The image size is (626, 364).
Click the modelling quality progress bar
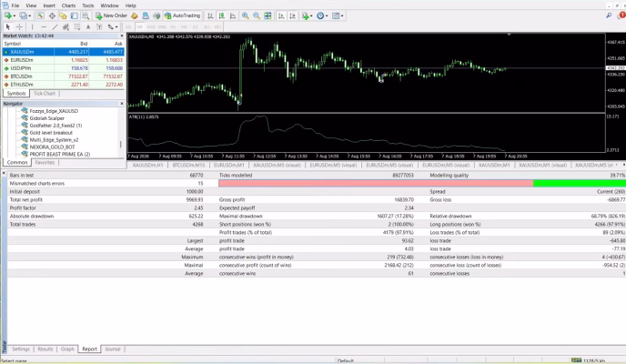pyautogui.click(x=422, y=183)
